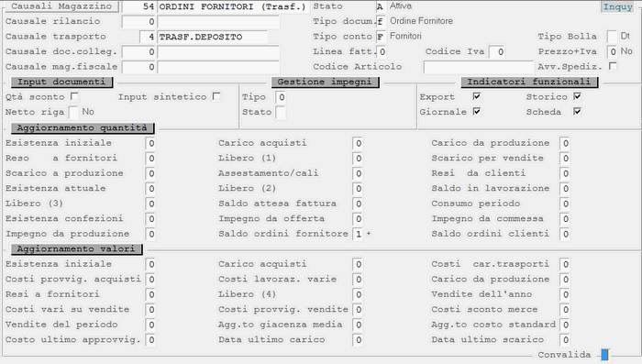Click the Aggiornamento quantità section header

(x=83, y=128)
